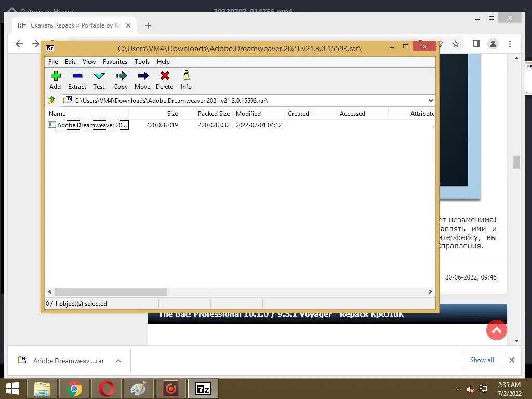The image size is (532, 399).
Task: Click the Add toolbar icon in 7-Zip
Action: click(55, 76)
